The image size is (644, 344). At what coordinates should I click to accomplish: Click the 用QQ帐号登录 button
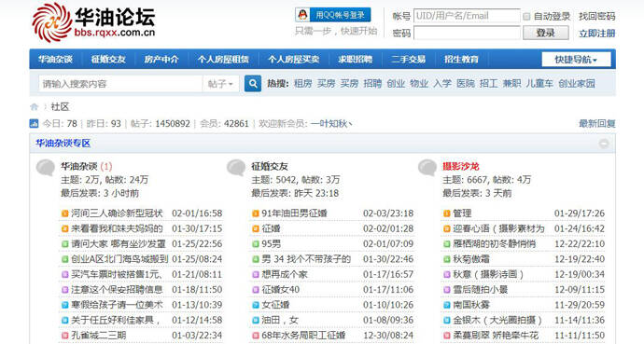(333, 15)
